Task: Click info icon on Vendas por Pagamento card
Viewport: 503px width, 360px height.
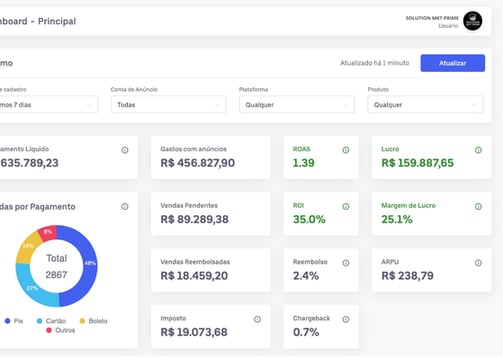Action: 125,207
